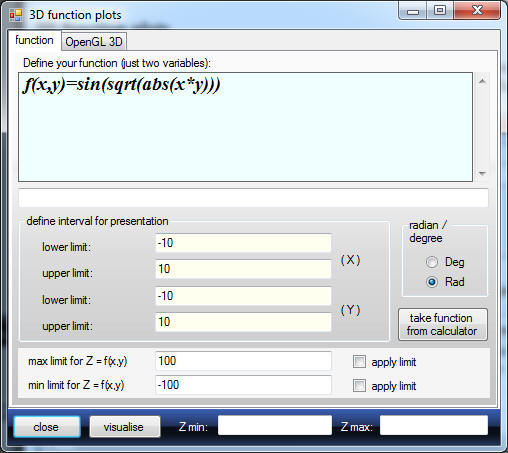Enable apply limit for min Z
Image resolution: width=508 pixels, height=453 pixels.
coord(359,386)
